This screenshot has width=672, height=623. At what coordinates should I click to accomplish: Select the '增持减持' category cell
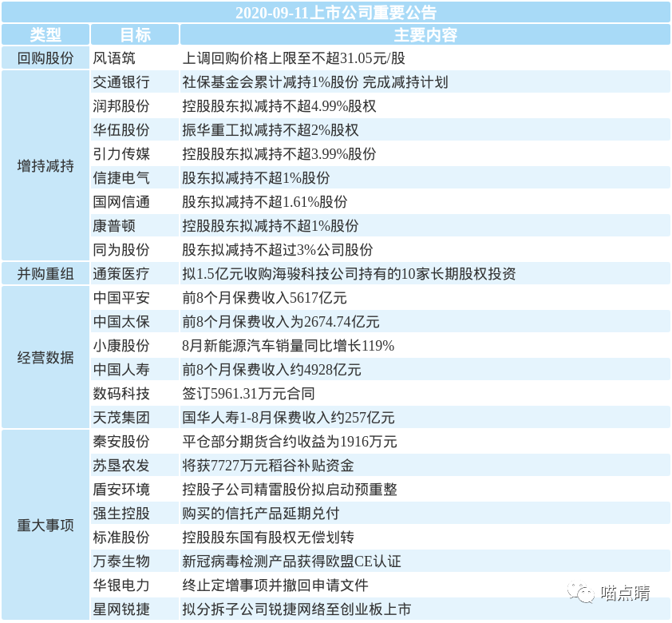[x=45, y=165]
